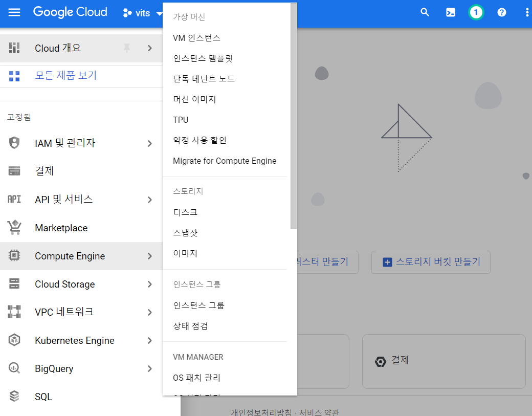Open notifications badge showing 1
The height and width of the screenshot is (416, 532).
pos(476,13)
